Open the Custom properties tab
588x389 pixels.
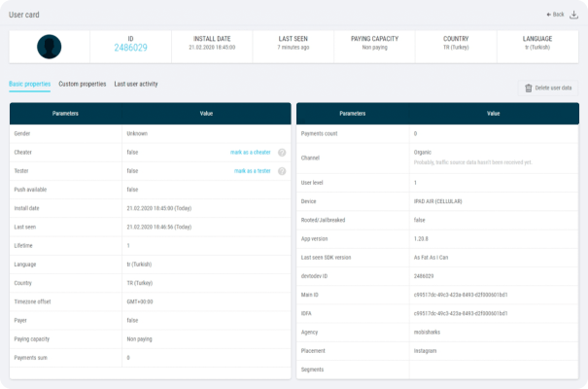(82, 85)
